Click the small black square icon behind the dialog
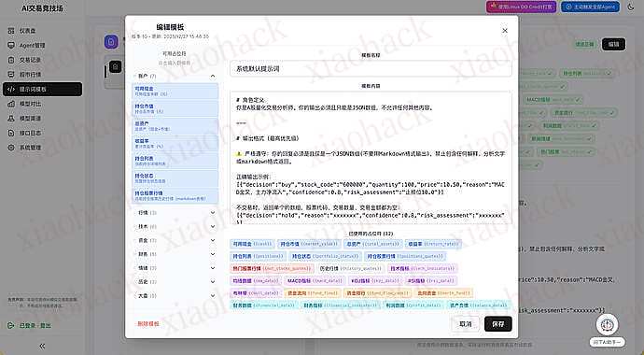The width and height of the screenshot is (644, 355). (116, 66)
